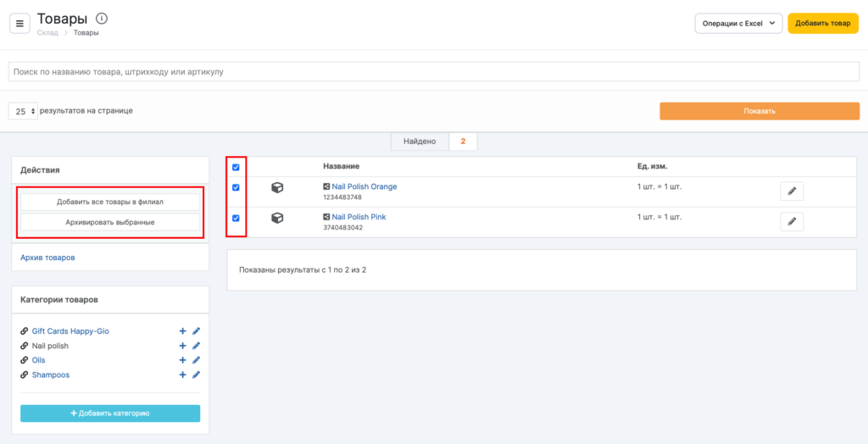Open the hamburger menu beside the Товары title
This screenshot has width=868, height=444.
pos(19,23)
